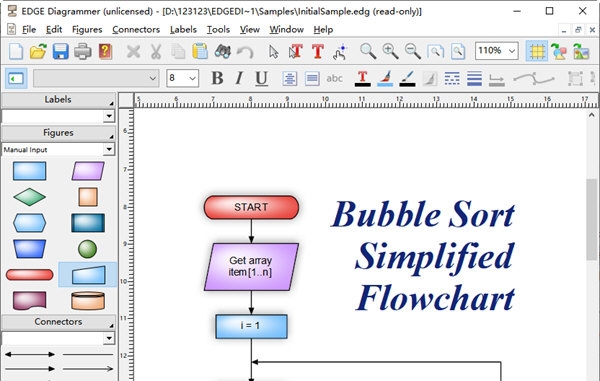This screenshot has height=381, width=600.
Task: Open the Manual Input figures dropdown
Action: [109, 149]
